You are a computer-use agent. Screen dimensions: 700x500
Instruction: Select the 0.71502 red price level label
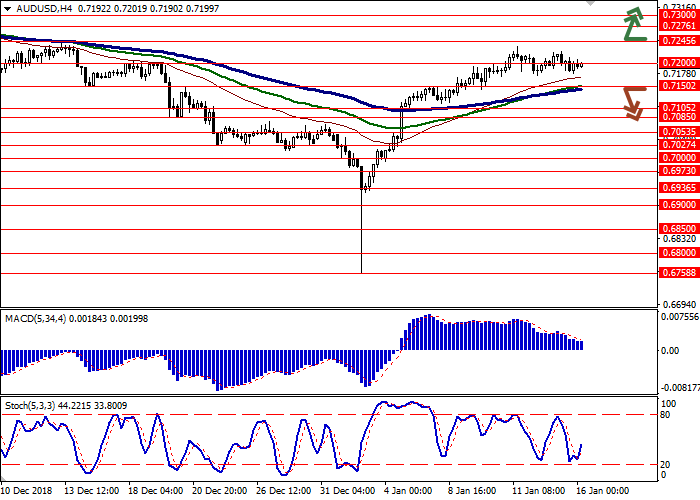click(679, 86)
